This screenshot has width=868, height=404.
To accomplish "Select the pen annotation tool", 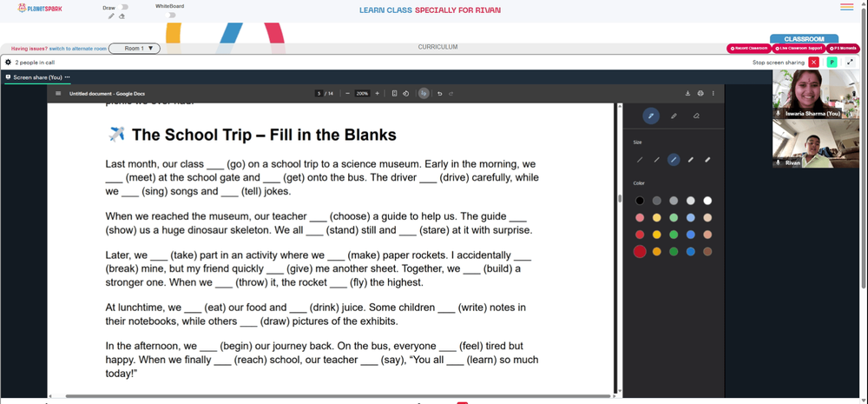I will pos(651,116).
